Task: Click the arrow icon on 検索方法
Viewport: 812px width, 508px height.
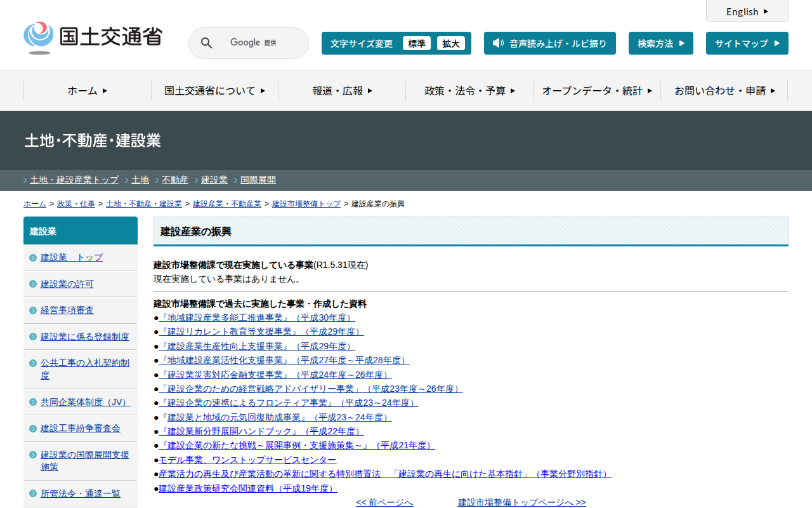Action: (x=681, y=43)
